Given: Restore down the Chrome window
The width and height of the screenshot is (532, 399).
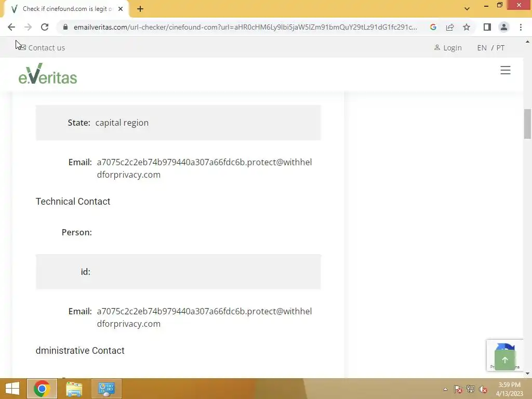Looking at the screenshot, I should coord(500,5).
